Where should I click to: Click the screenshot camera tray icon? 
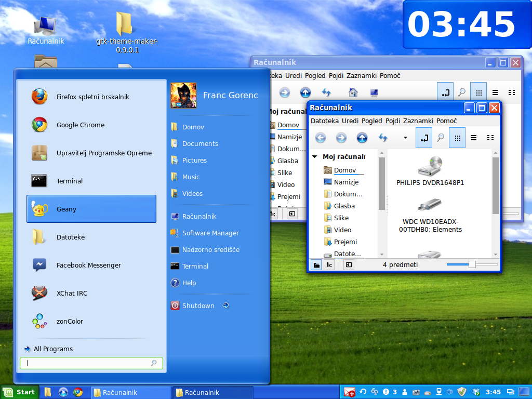pyautogui.click(x=416, y=392)
